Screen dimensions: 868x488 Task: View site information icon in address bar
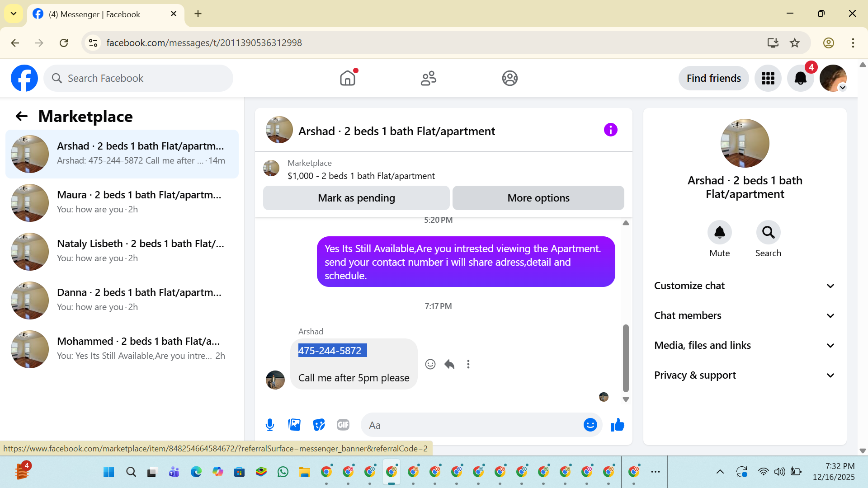click(x=93, y=43)
